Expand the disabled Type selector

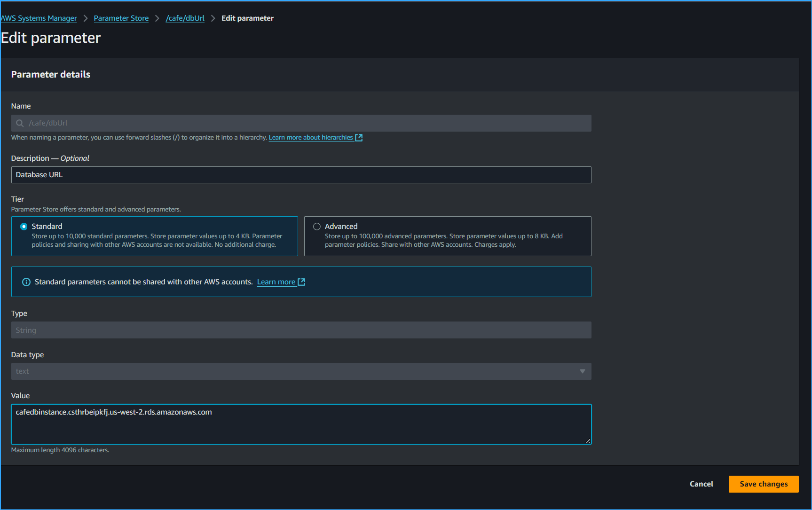[301, 330]
